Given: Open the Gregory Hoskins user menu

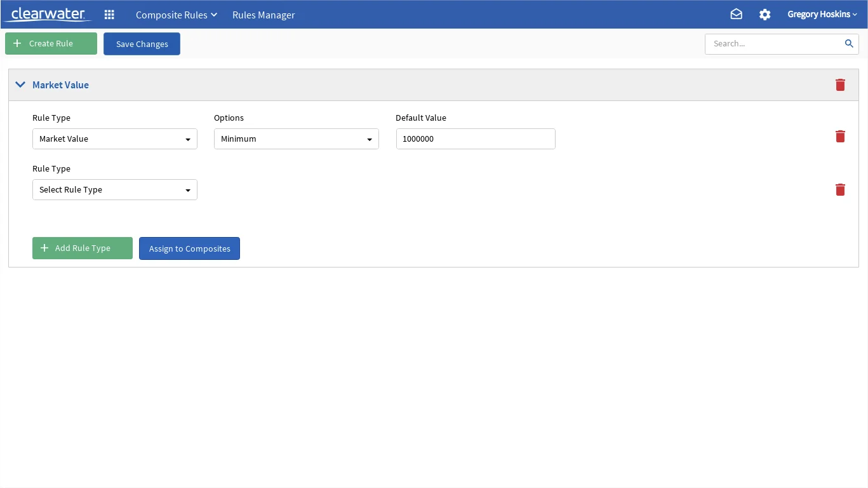Looking at the screenshot, I should point(822,14).
